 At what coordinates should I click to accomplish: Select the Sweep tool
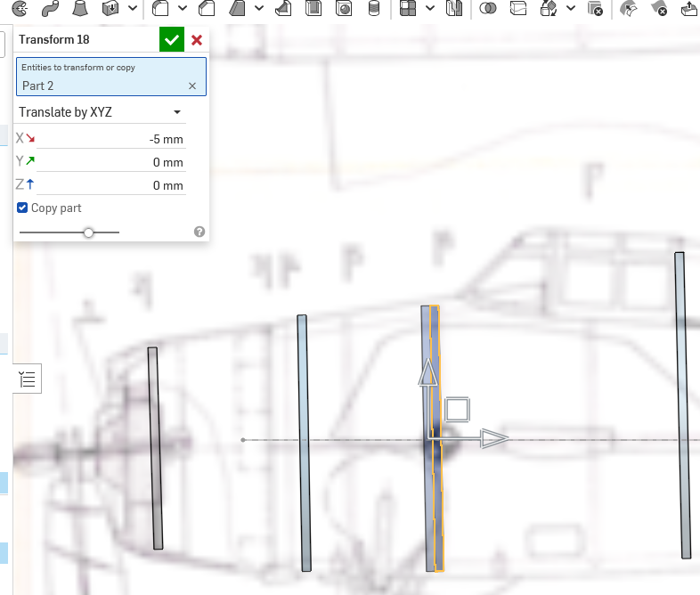click(x=50, y=8)
